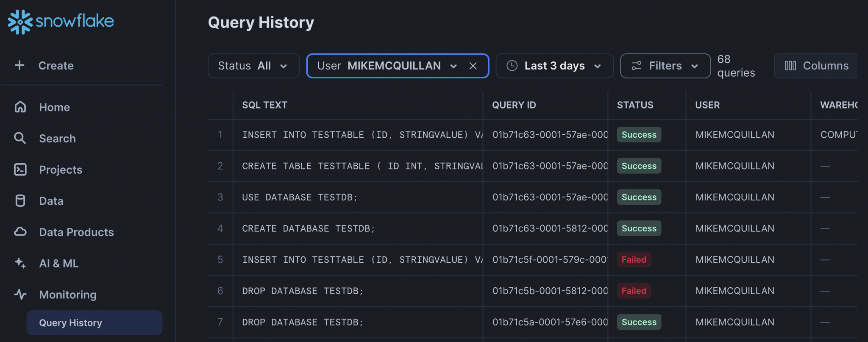Expand the Filters dropdown
The height and width of the screenshot is (342, 868).
pyautogui.click(x=665, y=66)
